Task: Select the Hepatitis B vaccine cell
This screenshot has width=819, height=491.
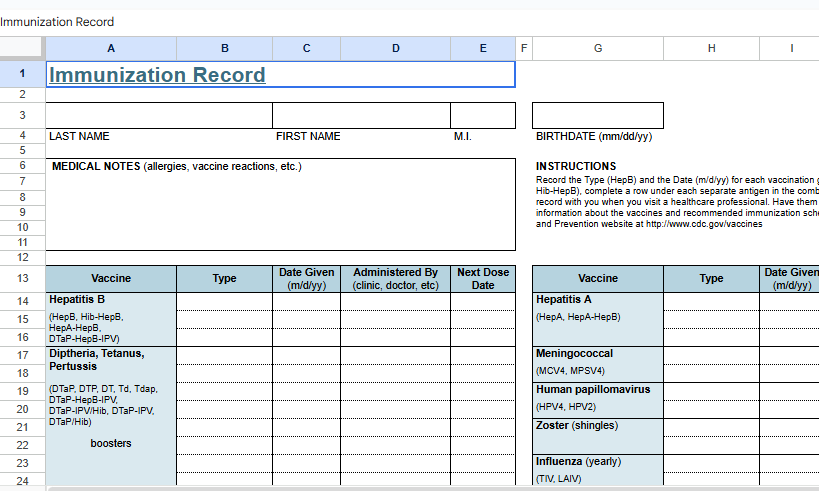Action: [x=111, y=318]
